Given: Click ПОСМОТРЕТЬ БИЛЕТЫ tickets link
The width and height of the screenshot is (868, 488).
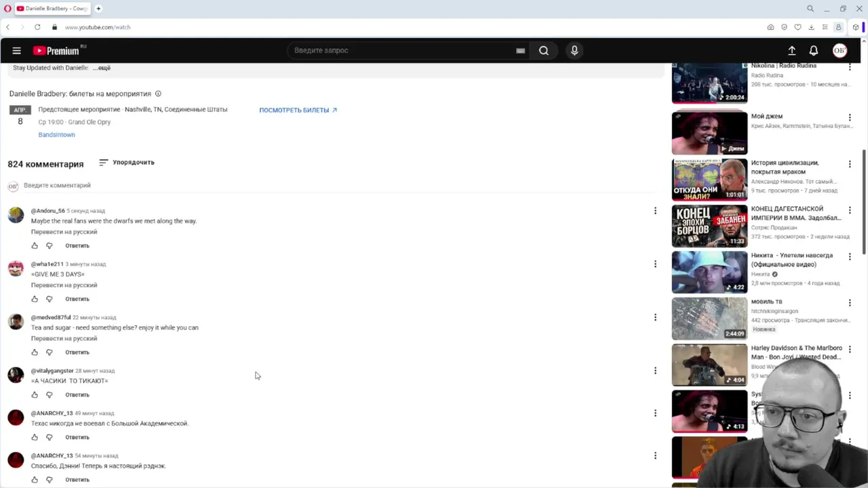Looking at the screenshot, I should (x=298, y=110).
